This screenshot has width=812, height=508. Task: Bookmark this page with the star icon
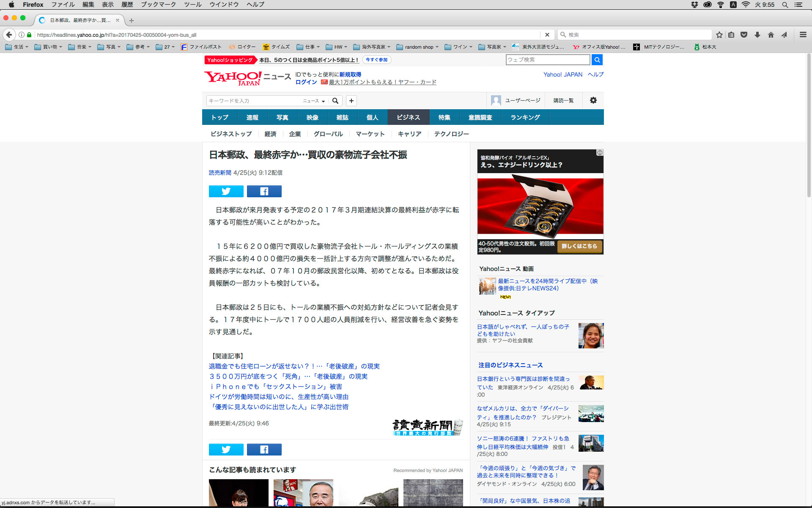(x=719, y=35)
